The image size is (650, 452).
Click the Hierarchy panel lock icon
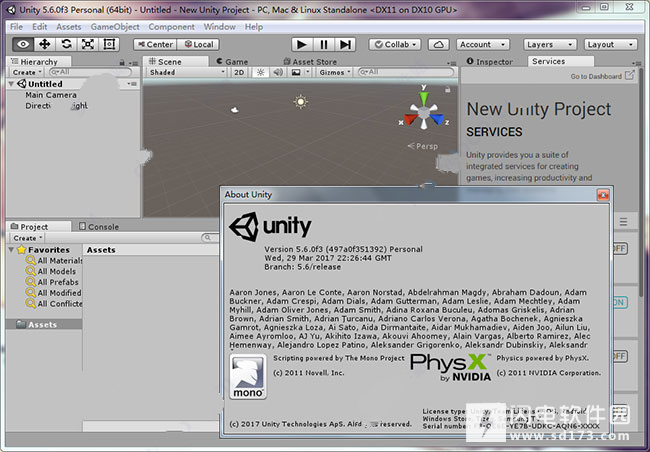pos(122,62)
